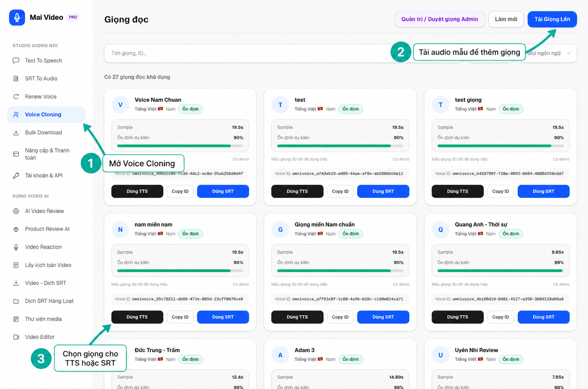The width and height of the screenshot is (588, 389).
Task: Click the Video - Dịch SRT download icon
Action: click(16, 283)
